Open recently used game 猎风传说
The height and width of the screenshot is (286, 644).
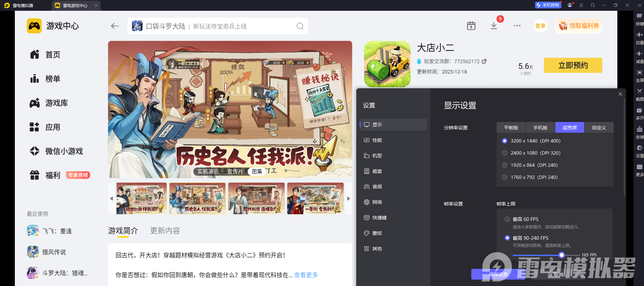coord(47,252)
